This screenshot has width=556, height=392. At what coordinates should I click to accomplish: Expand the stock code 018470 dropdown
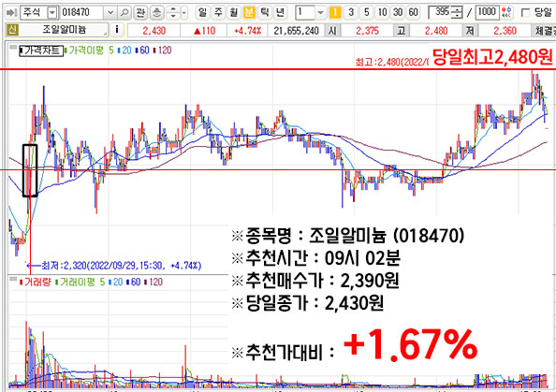(110, 13)
